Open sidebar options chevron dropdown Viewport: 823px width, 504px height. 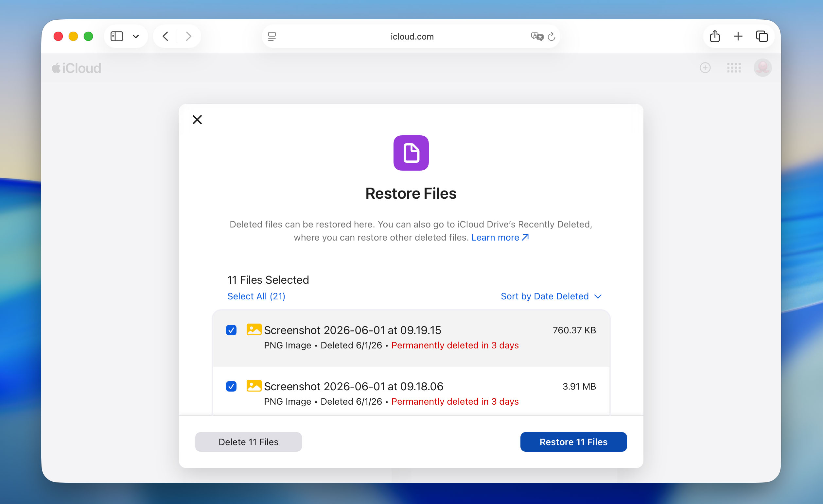point(136,36)
